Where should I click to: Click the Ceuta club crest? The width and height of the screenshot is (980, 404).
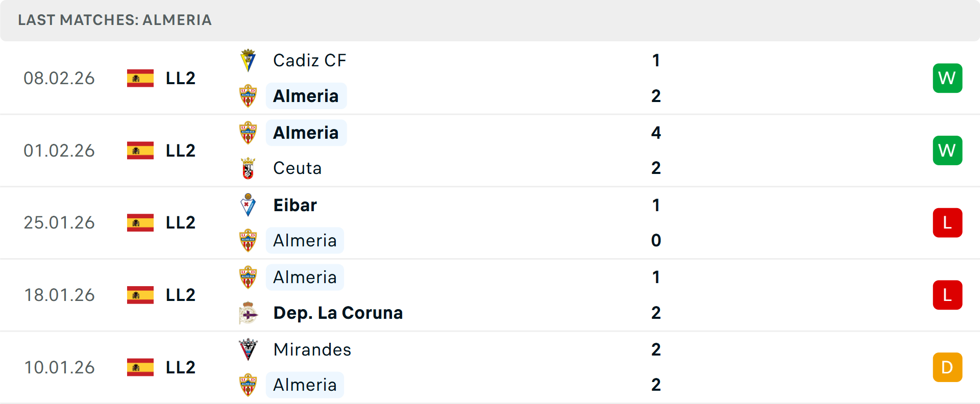(x=248, y=168)
